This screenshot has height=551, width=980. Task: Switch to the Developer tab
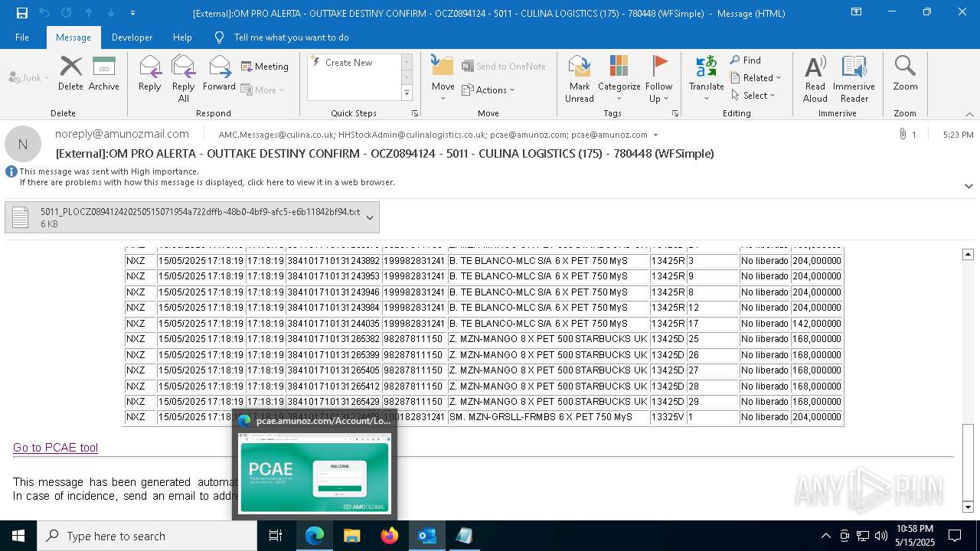132,37
